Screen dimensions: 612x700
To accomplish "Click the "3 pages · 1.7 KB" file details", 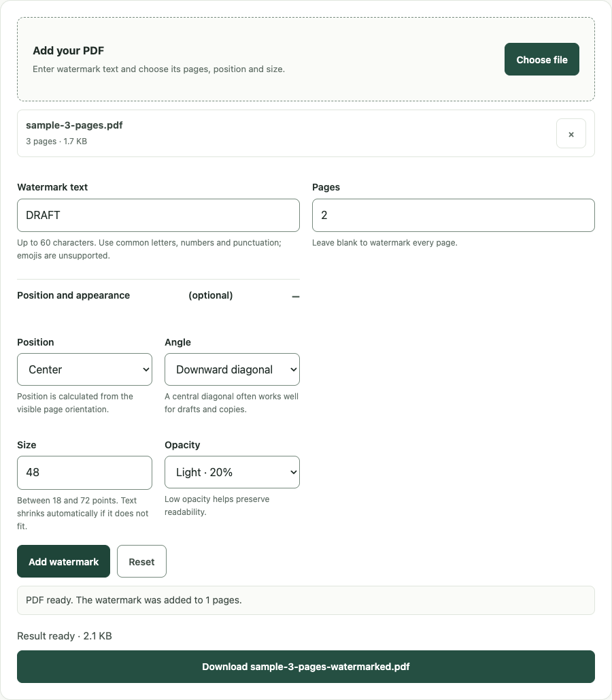I will (56, 141).
